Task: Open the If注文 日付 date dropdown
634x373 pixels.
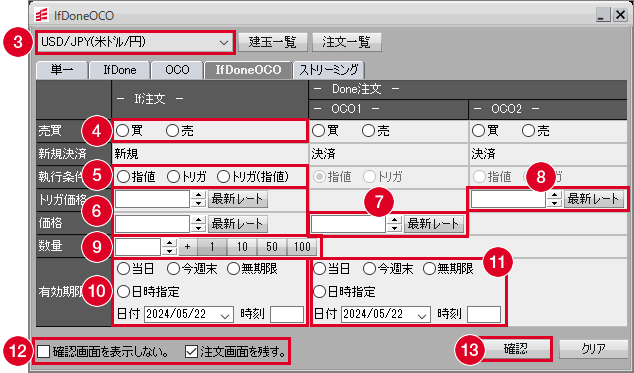Action: click(189, 314)
